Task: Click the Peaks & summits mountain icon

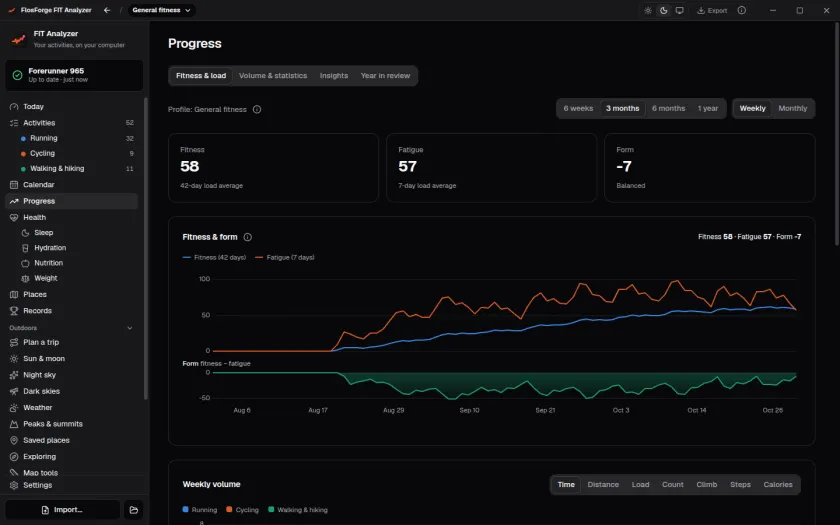Action: [14, 424]
